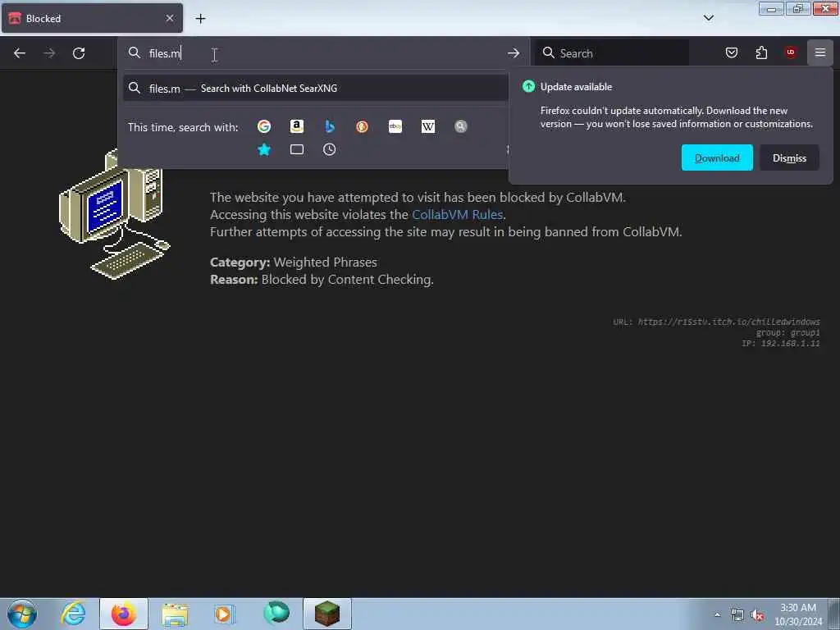
Task: Click the update available green arrow icon
Action: click(x=528, y=86)
